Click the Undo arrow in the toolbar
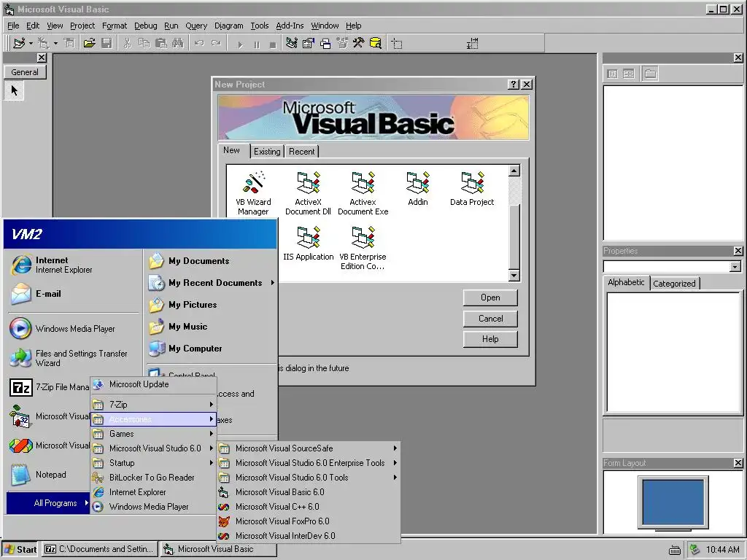The image size is (747, 560). (199, 43)
